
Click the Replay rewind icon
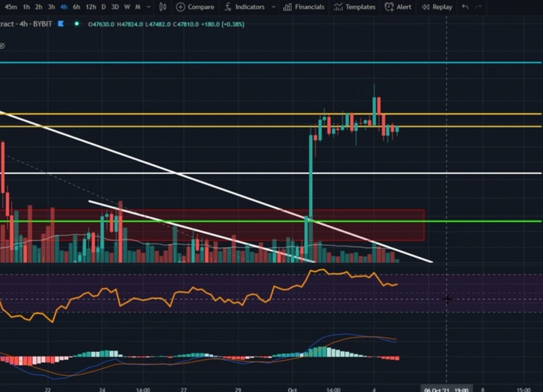(426, 7)
